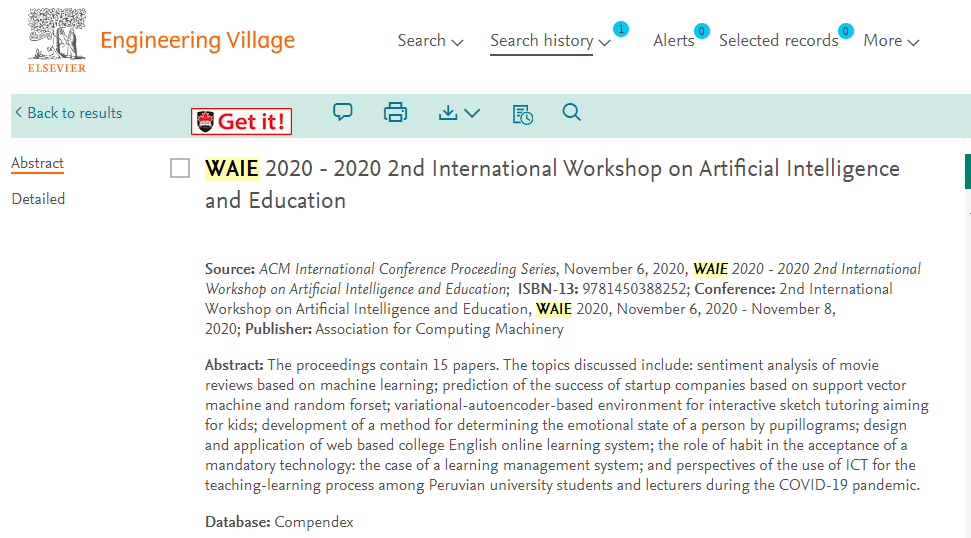Select the Abstract view tab

pyautogui.click(x=37, y=163)
